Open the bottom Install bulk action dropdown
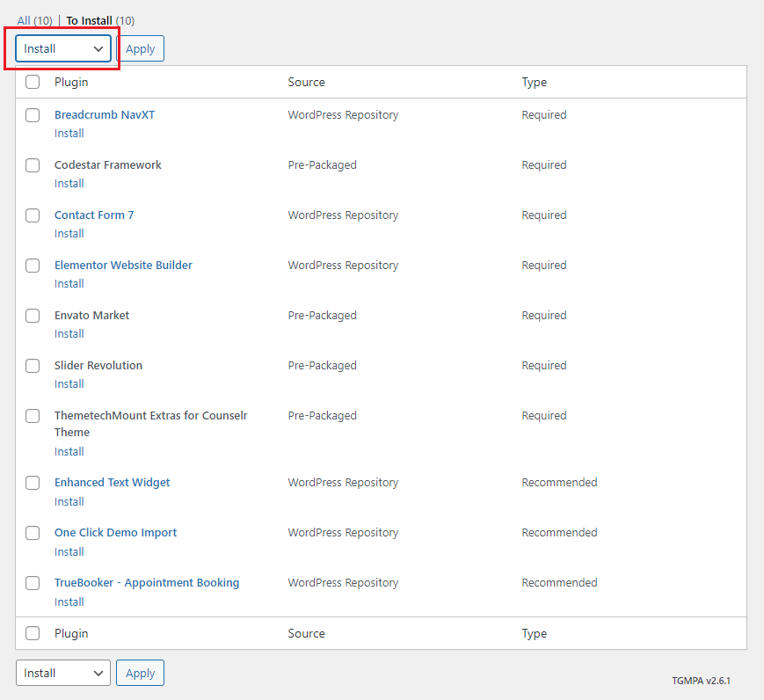This screenshot has height=700, width=764. 63,673
